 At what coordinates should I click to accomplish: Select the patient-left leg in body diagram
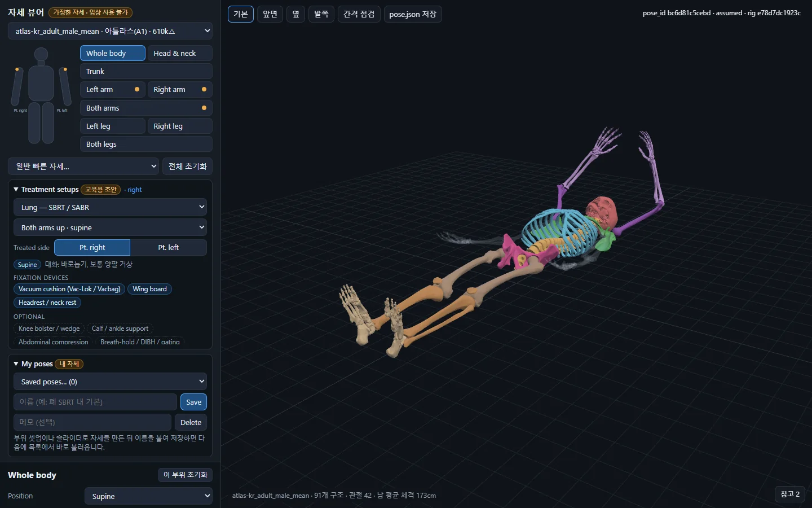pos(48,122)
